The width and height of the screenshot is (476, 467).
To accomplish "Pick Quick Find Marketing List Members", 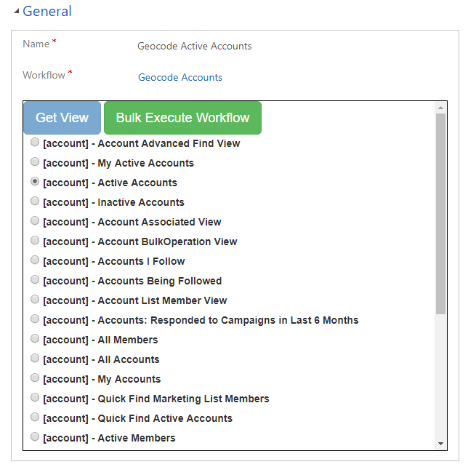I will coord(35,399).
